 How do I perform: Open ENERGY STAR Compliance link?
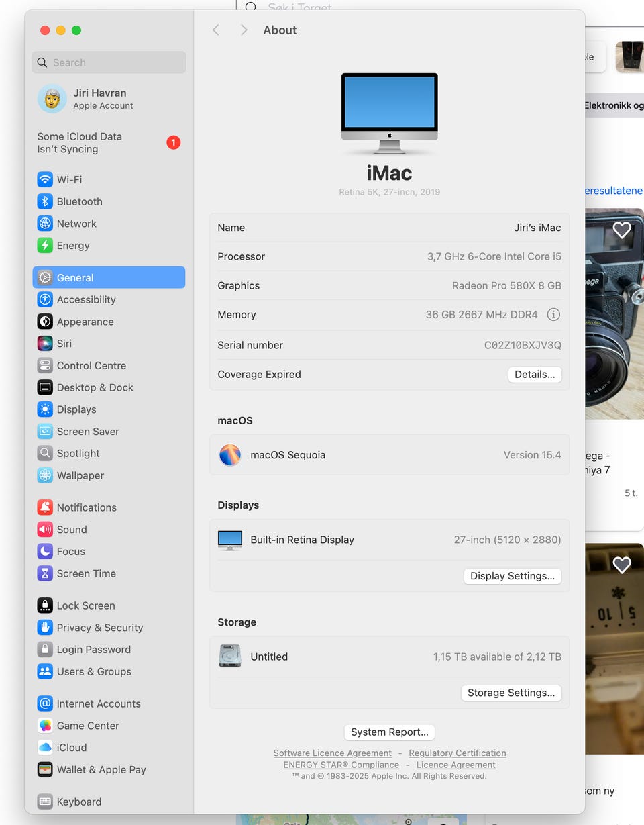coord(341,765)
